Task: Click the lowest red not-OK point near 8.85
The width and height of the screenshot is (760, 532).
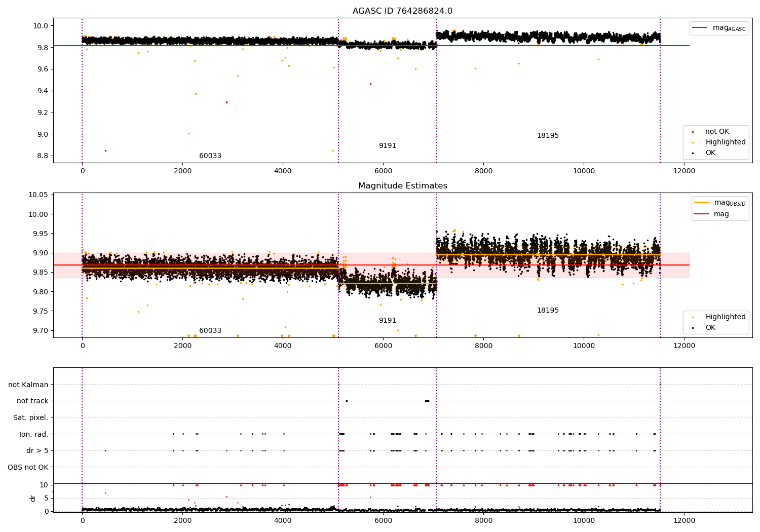Action: (x=105, y=150)
